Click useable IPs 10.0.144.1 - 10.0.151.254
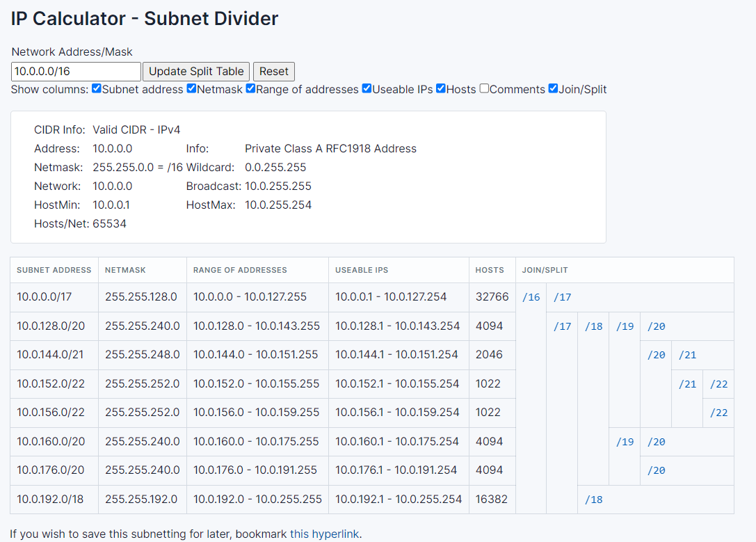 [399, 355]
